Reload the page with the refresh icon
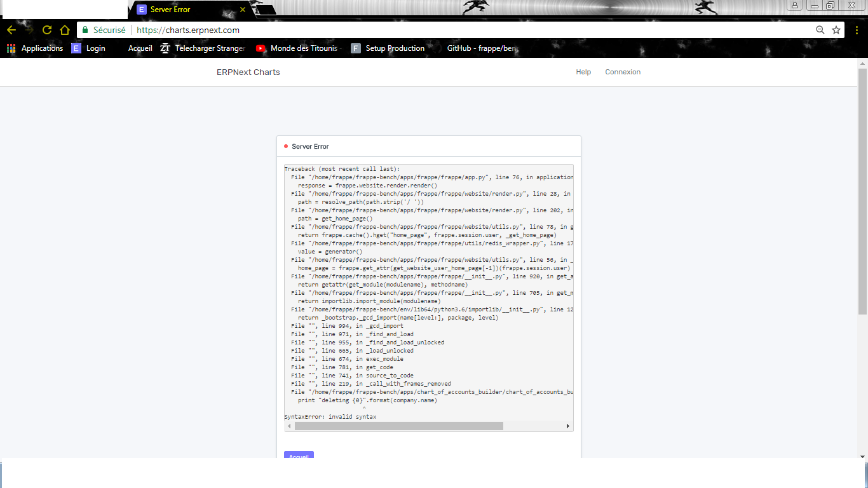Viewport: 868px width, 488px height. click(x=47, y=30)
